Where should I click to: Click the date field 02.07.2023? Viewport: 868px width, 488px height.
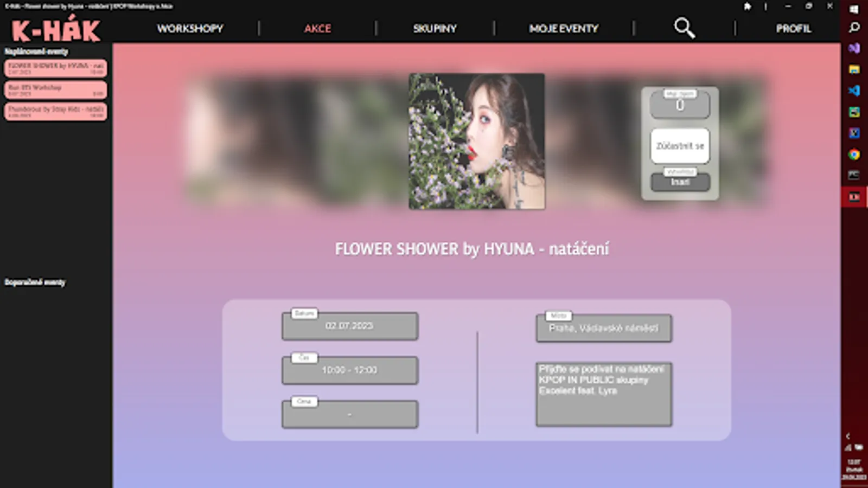(349, 326)
